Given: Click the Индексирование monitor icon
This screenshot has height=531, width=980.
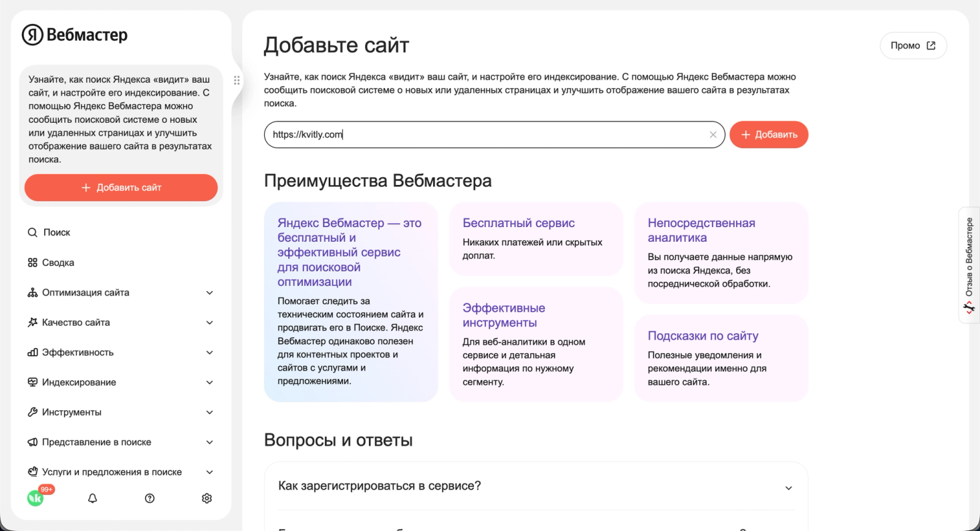Looking at the screenshot, I should pyautogui.click(x=32, y=382).
